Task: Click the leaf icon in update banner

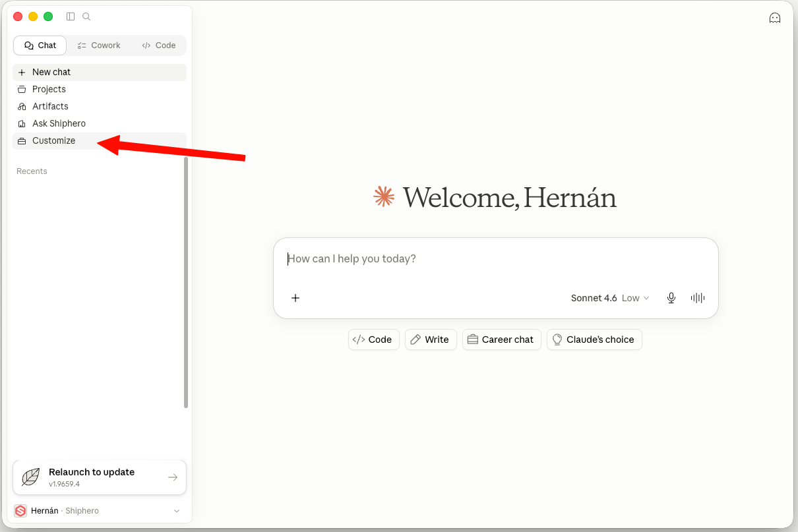Action: click(30, 477)
